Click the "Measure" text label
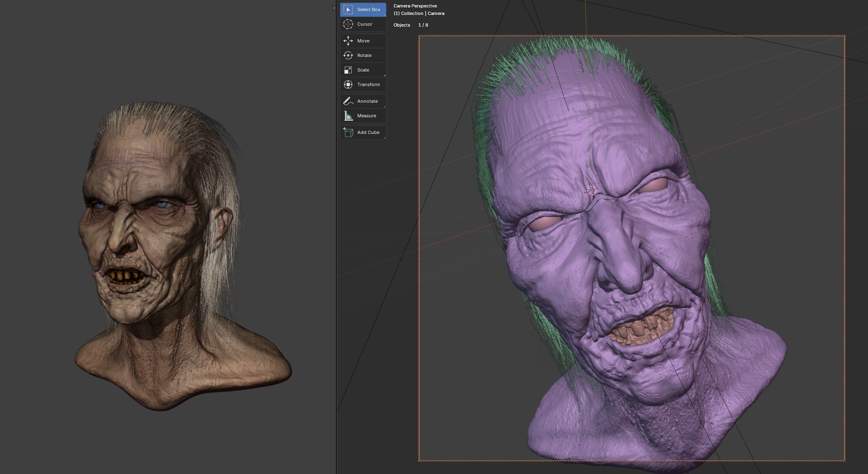Image resolution: width=868 pixels, height=474 pixels. click(367, 116)
